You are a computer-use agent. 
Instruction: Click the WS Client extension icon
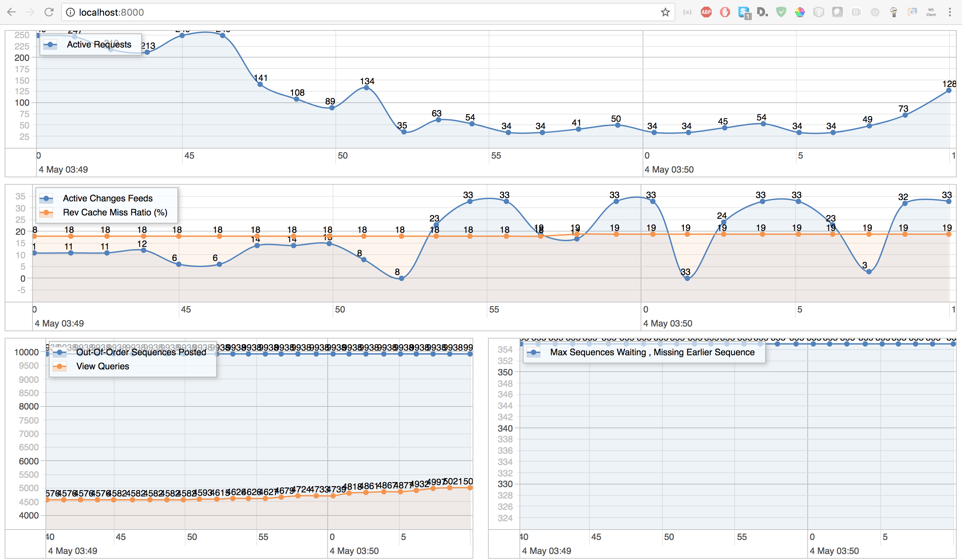[931, 12]
